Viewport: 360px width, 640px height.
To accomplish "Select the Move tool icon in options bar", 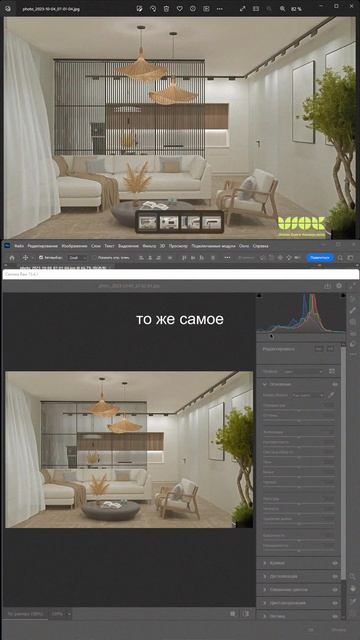I will point(25,258).
